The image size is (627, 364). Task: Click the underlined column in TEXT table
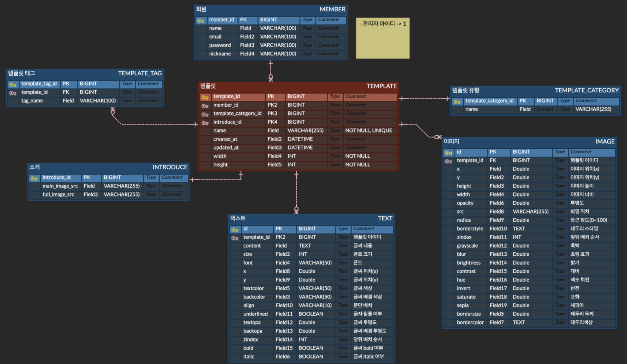255,314
